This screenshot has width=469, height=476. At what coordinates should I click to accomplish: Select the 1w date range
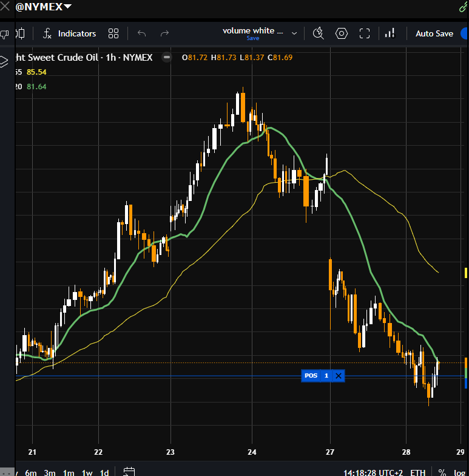click(x=87, y=472)
